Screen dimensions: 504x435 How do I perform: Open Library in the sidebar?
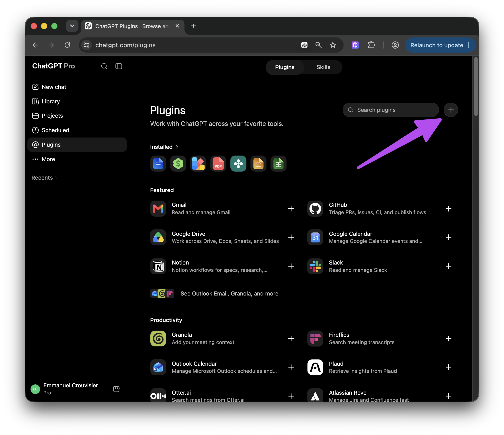click(x=77, y=101)
